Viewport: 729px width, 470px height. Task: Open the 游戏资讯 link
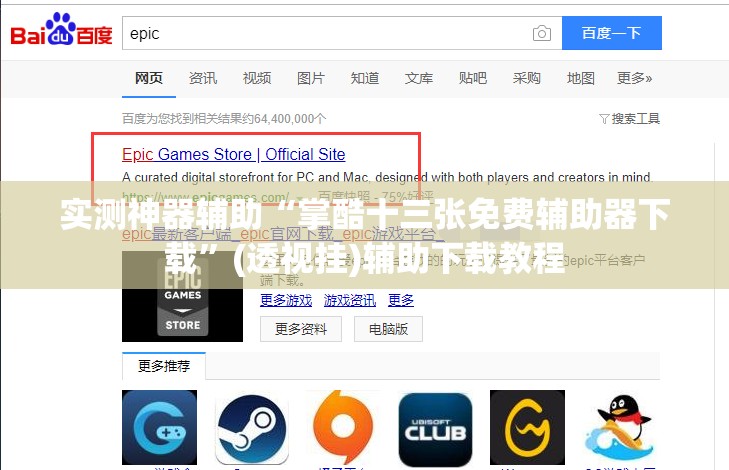click(350, 300)
